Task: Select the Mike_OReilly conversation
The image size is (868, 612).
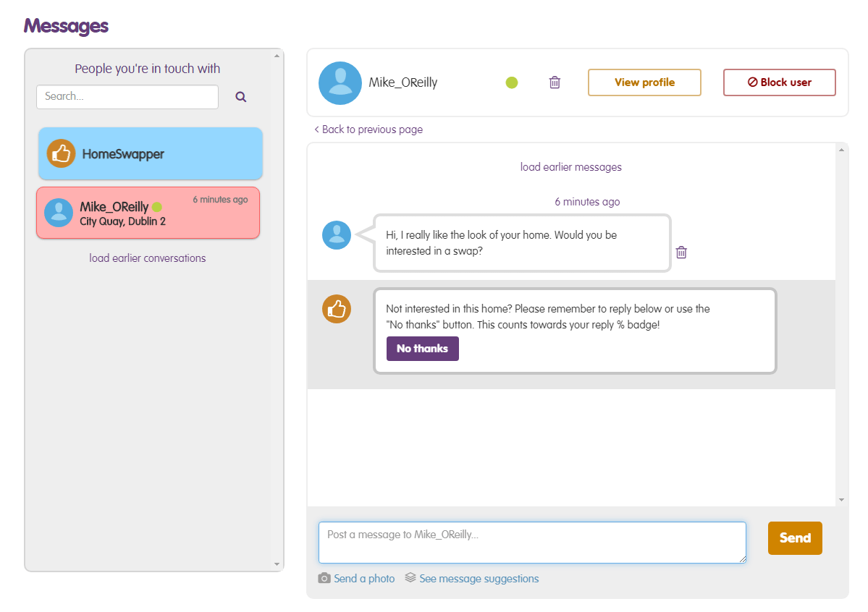Action: 148,213
